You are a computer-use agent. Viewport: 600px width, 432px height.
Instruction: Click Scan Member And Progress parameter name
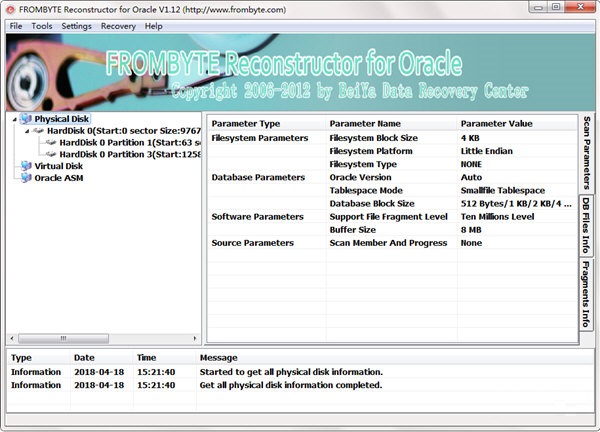click(388, 243)
